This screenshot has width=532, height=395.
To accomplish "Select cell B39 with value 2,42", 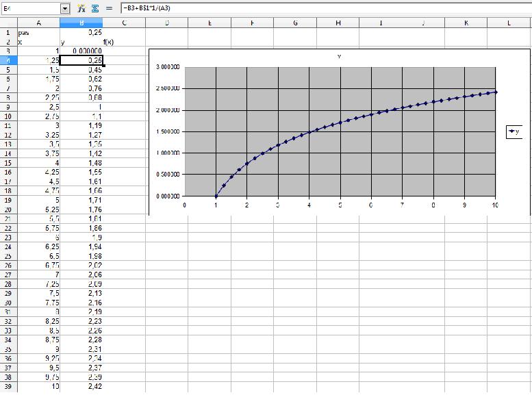I will pyautogui.click(x=81, y=387).
